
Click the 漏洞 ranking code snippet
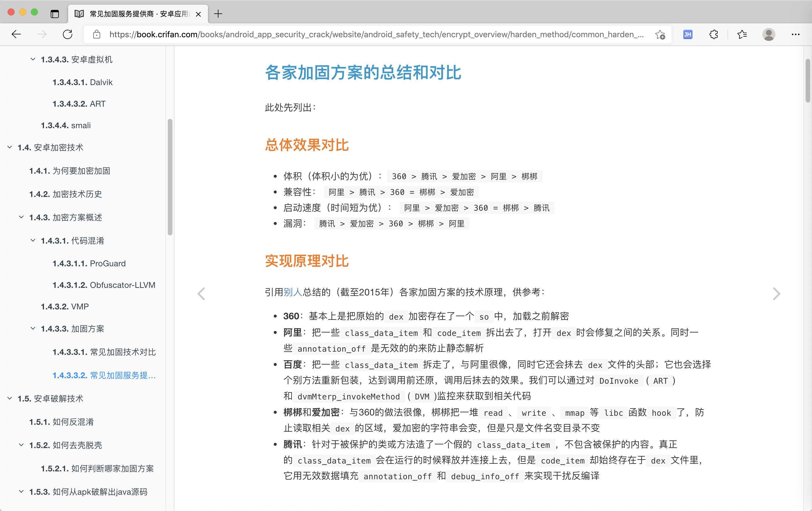click(392, 224)
